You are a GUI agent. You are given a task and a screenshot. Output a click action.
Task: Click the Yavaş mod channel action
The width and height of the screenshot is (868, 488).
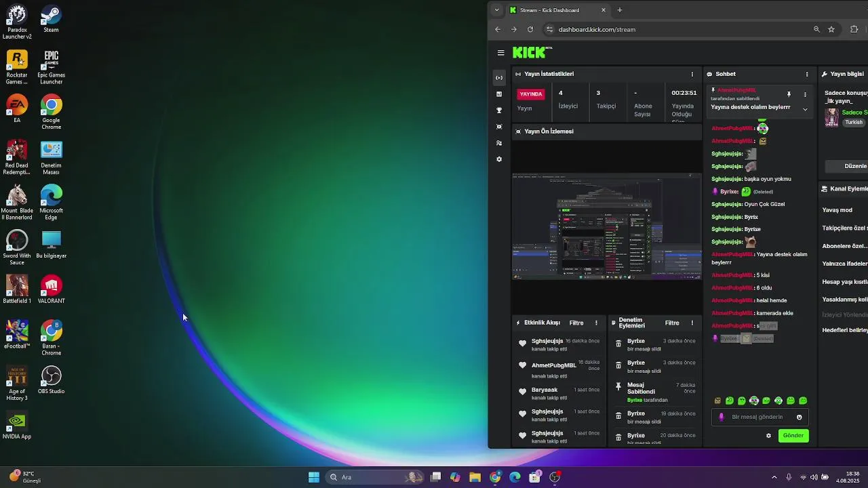click(837, 210)
